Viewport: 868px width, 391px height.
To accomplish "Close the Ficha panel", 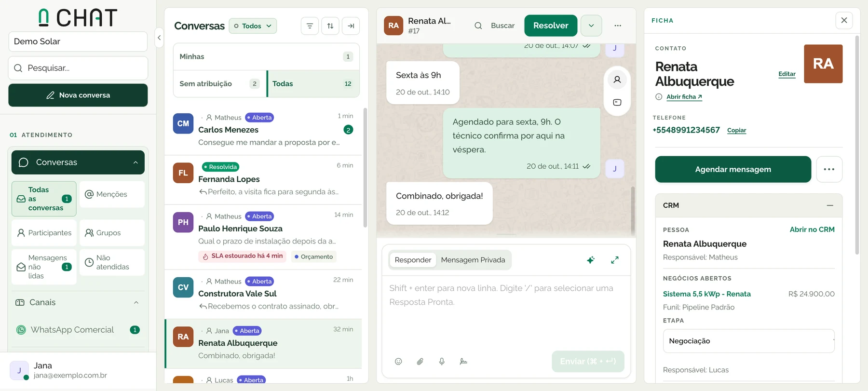I will (x=844, y=20).
